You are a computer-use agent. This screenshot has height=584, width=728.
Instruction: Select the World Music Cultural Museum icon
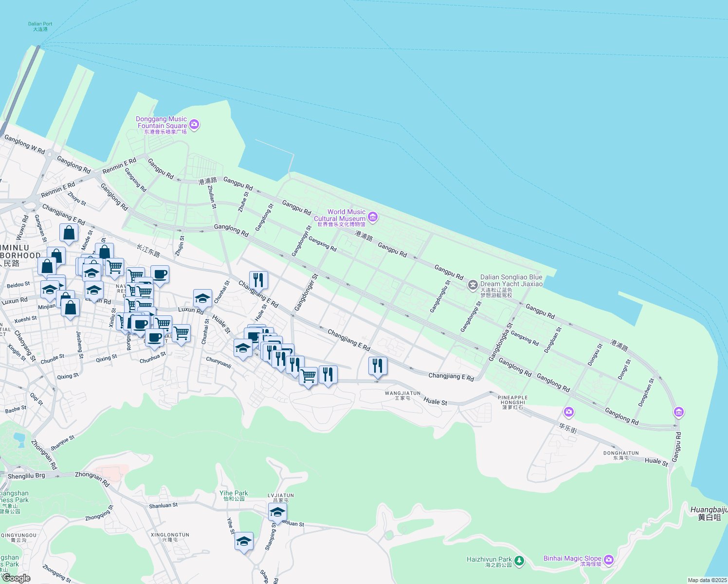pyautogui.click(x=373, y=217)
